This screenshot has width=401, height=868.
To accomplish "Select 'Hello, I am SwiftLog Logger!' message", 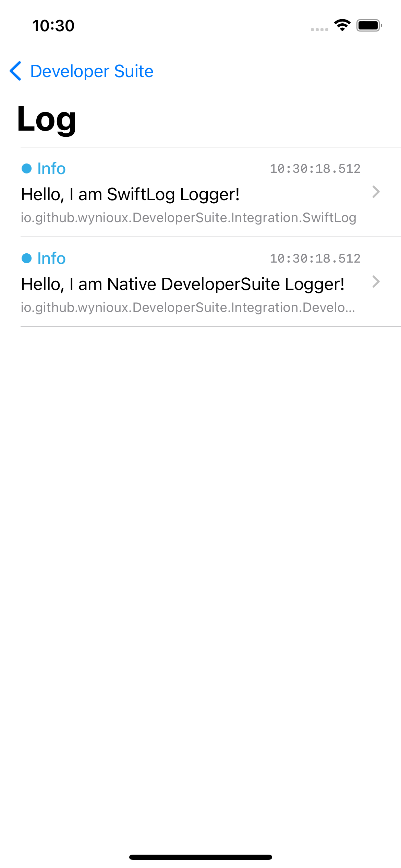I will [x=130, y=194].
